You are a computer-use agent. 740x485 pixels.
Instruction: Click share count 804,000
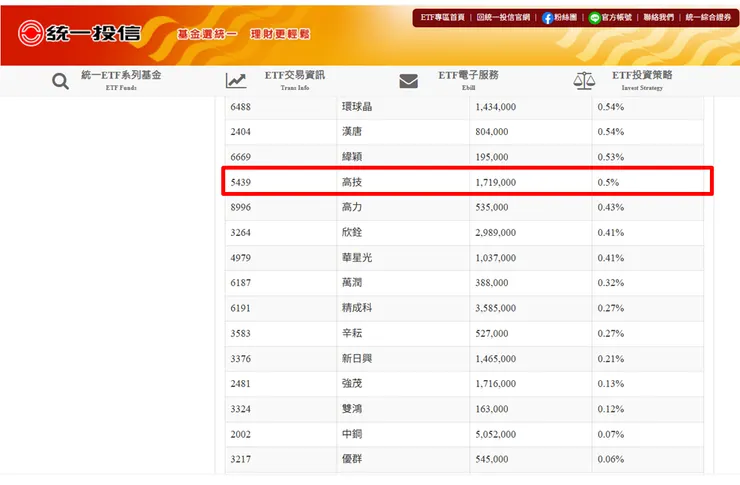[x=491, y=132]
